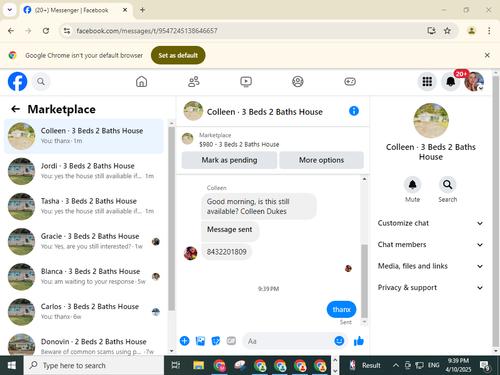The width and height of the screenshot is (500, 375).
Task: Expand Chat members section
Action: 430,244
